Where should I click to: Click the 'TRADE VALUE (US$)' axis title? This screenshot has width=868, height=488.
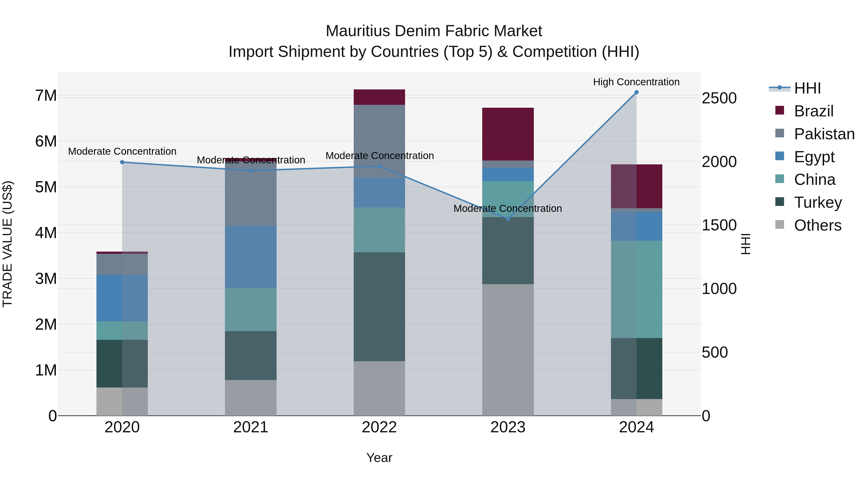click(x=7, y=244)
